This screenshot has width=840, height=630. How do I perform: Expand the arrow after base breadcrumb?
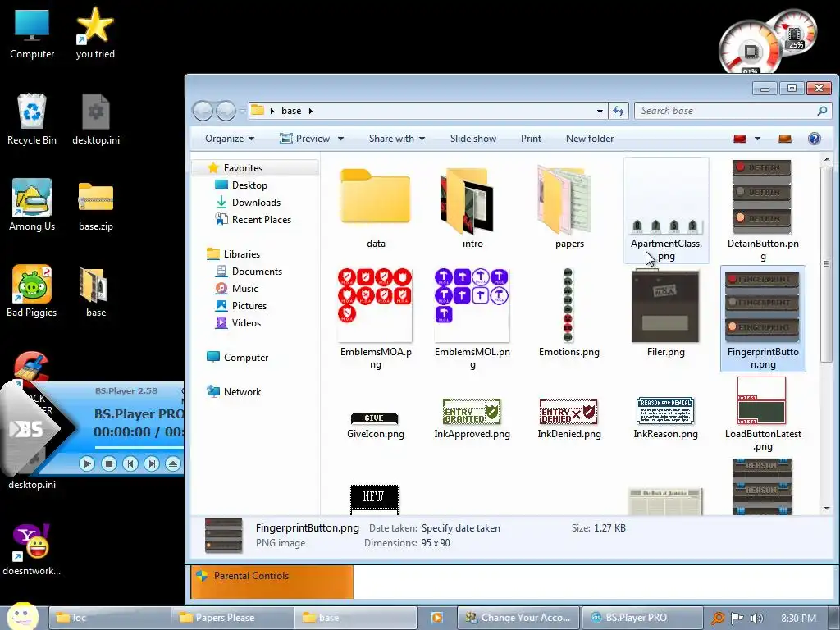[311, 111]
